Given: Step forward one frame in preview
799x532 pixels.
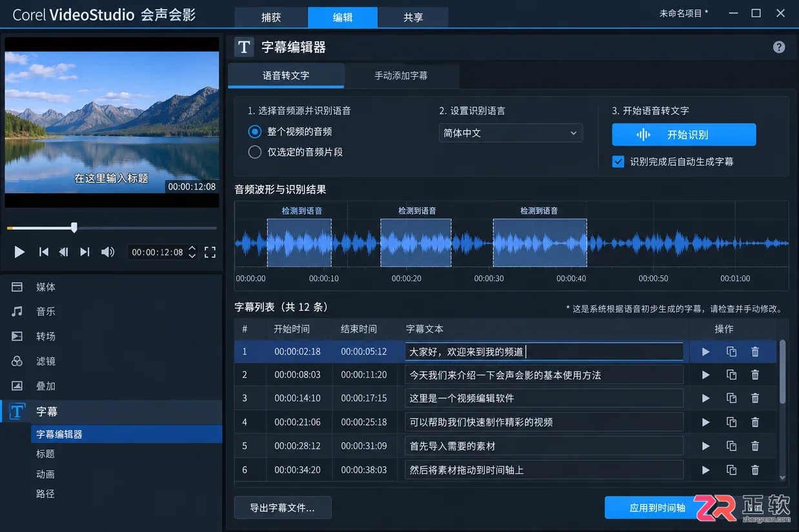Looking at the screenshot, I should pyautogui.click(x=85, y=252).
